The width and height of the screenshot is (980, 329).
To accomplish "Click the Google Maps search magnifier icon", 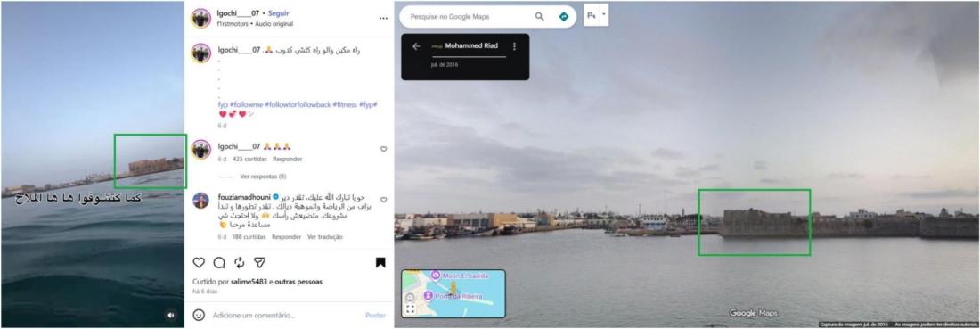I will pyautogui.click(x=539, y=17).
